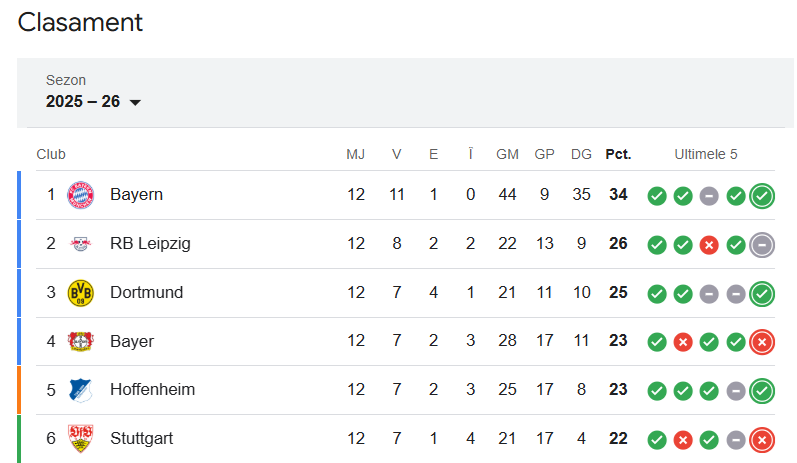Click the Bayer Leverkusen crest icon
Viewport: 797px width, 463px height.
pos(80,341)
